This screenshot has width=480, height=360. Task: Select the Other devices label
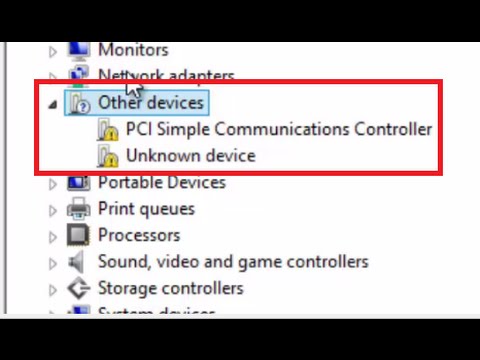[151, 102]
